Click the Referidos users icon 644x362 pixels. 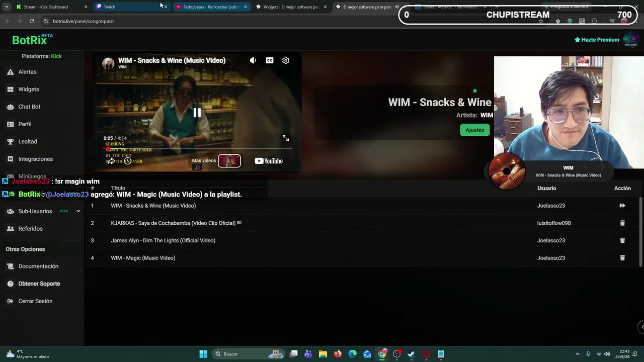pyautogui.click(x=10, y=229)
